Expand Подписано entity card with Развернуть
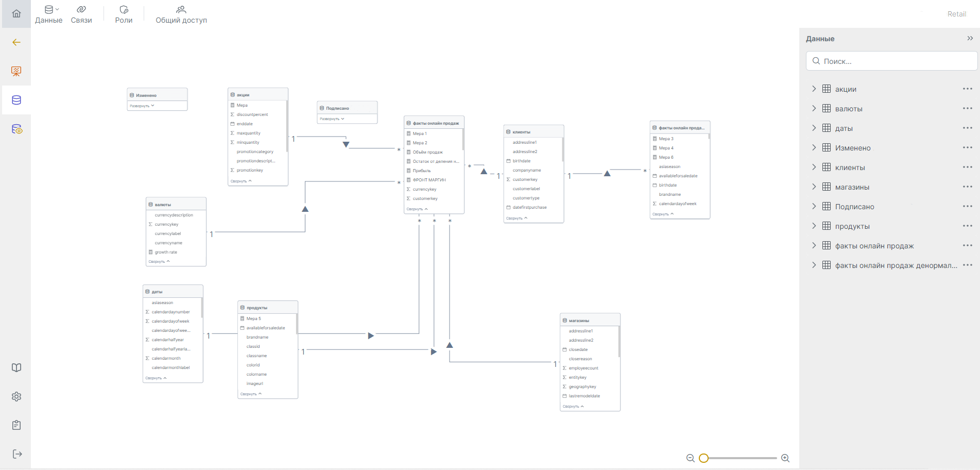Image resolution: width=980 pixels, height=470 pixels. point(332,119)
